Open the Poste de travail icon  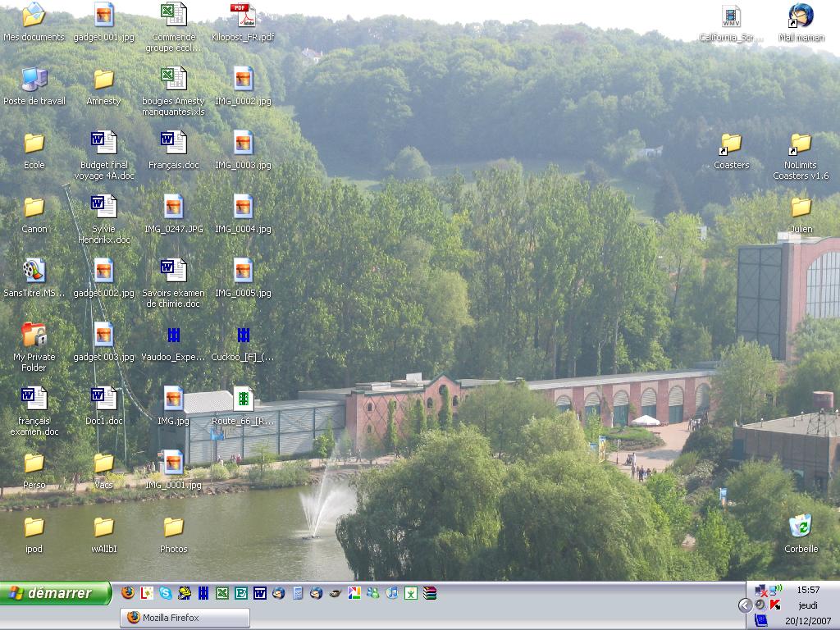click(x=34, y=80)
